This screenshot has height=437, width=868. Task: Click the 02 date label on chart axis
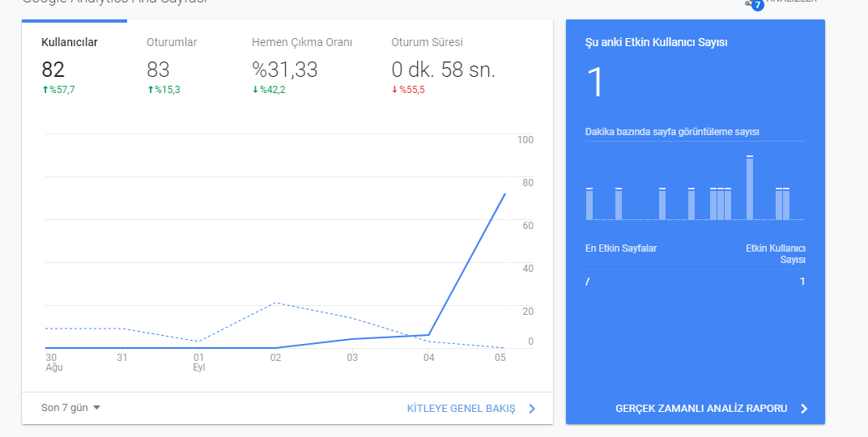pyautogui.click(x=275, y=358)
